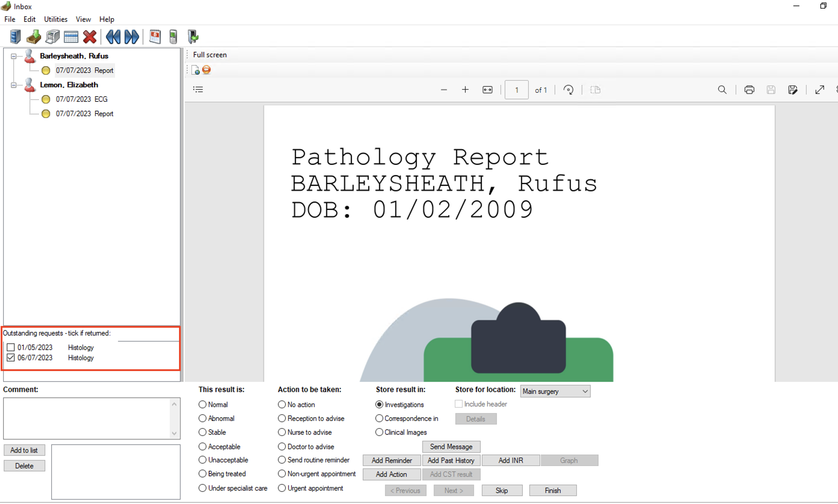
Task: Toggle the PDF viewer contents sidebar icon
Action: [198, 89]
